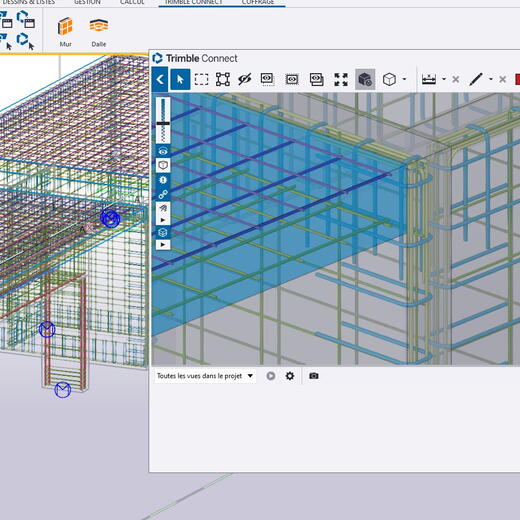Click partly visible ribbon icon with cursor, far left
The image size is (520, 520).
point(6,41)
